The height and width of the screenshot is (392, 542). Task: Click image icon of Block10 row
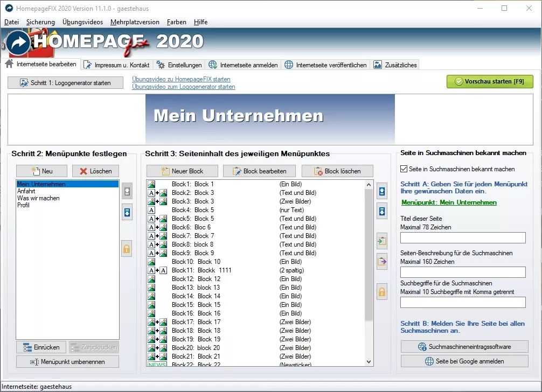(x=151, y=262)
